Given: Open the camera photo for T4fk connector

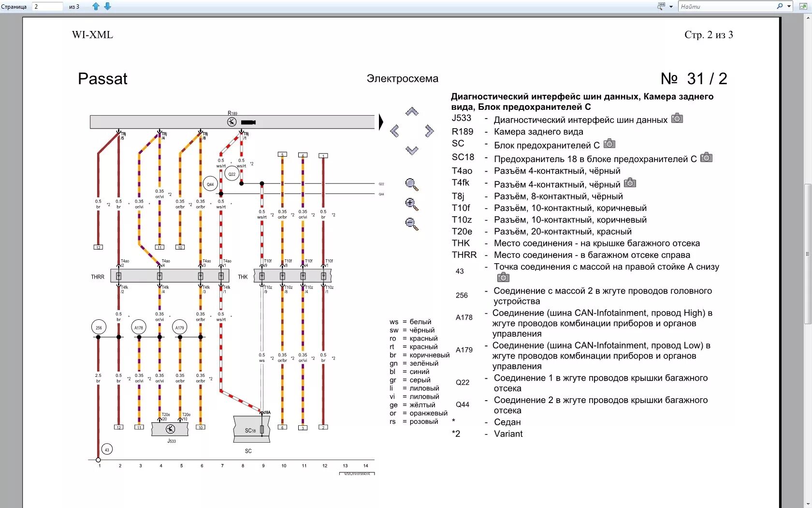Looking at the screenshot, I should point(630,182).
